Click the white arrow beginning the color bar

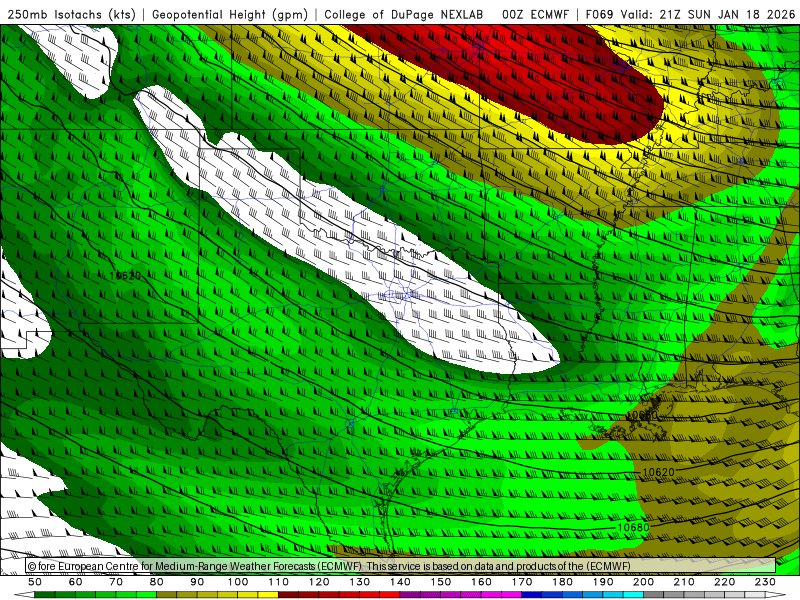(24, 594)
